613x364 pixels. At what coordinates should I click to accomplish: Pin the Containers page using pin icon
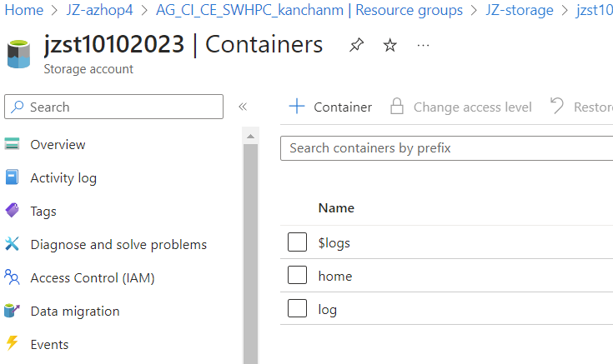pos(356,45)
